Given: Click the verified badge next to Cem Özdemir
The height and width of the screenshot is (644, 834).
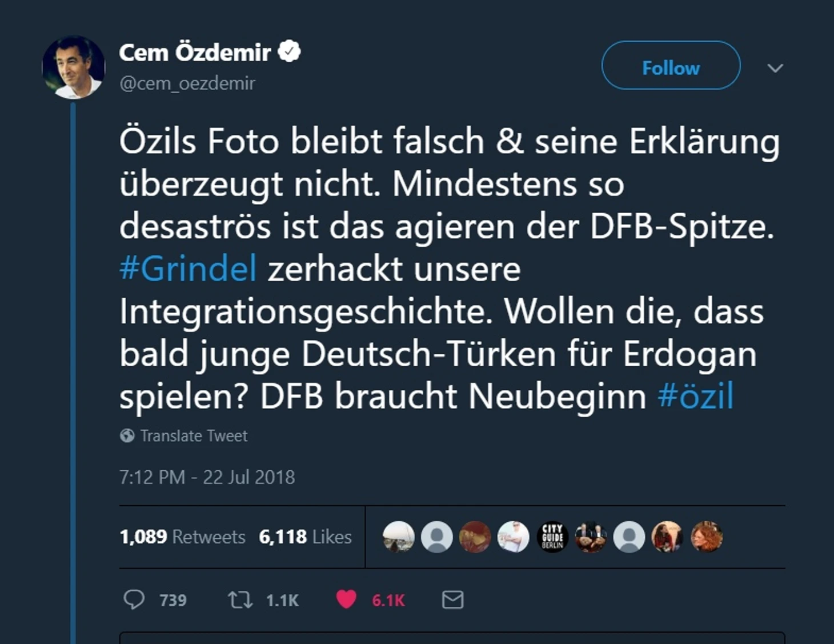Looking at the screenshot, I should click(290, 51).
